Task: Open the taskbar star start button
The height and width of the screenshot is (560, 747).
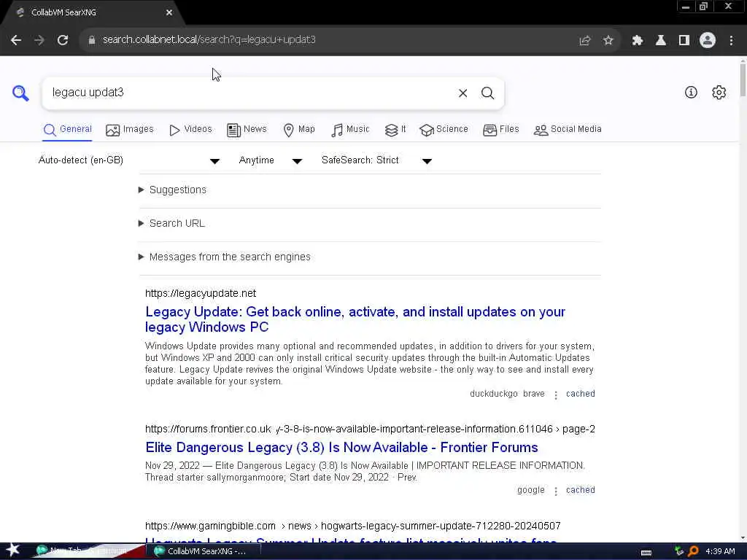Action: (12, 551)
